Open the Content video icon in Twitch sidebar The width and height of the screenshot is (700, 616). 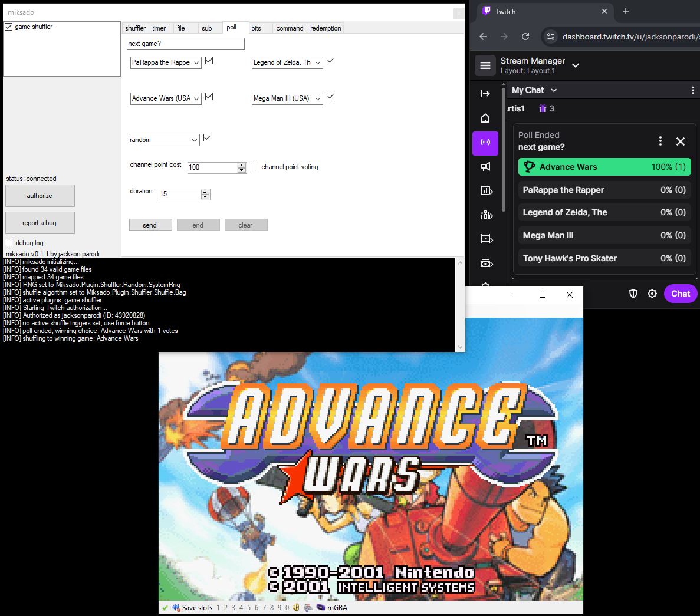486,239
